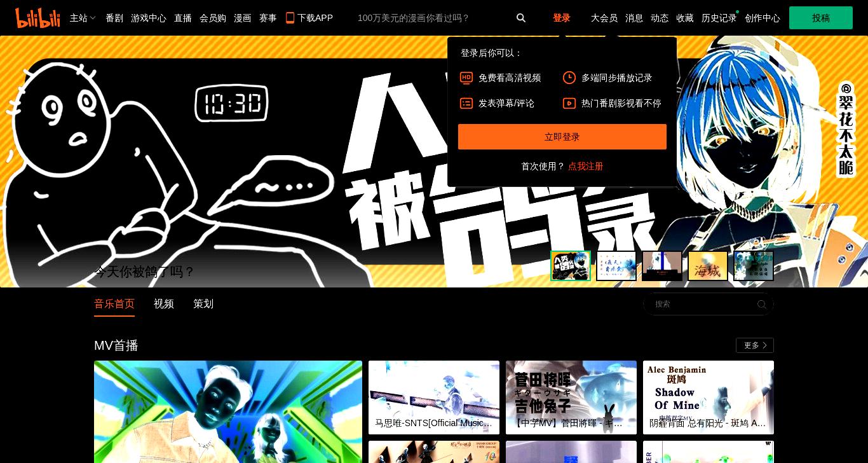Click the clock icon for 多端同步播放记录
Image resolution: width=868 pixels, height=463 pixels.
569,78
